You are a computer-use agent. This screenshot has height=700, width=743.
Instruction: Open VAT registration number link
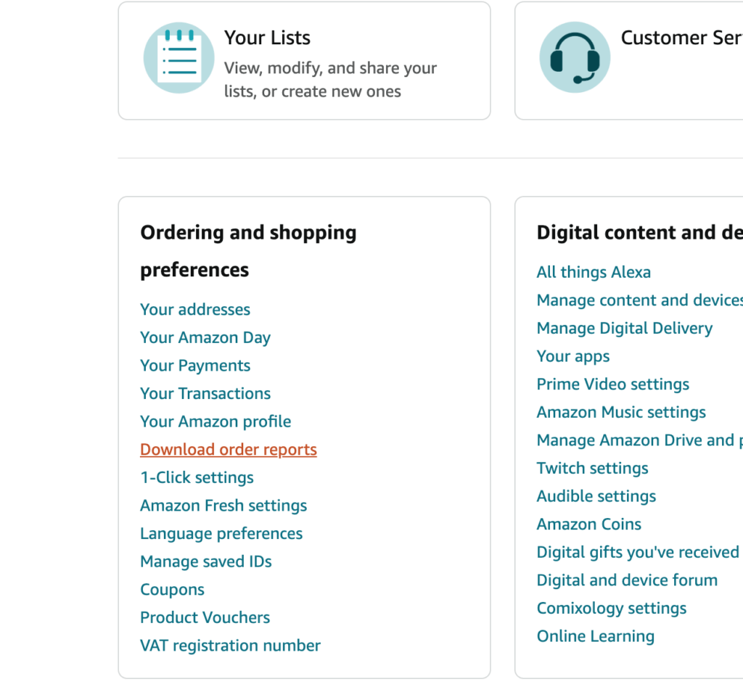click(x=230, y=646)
